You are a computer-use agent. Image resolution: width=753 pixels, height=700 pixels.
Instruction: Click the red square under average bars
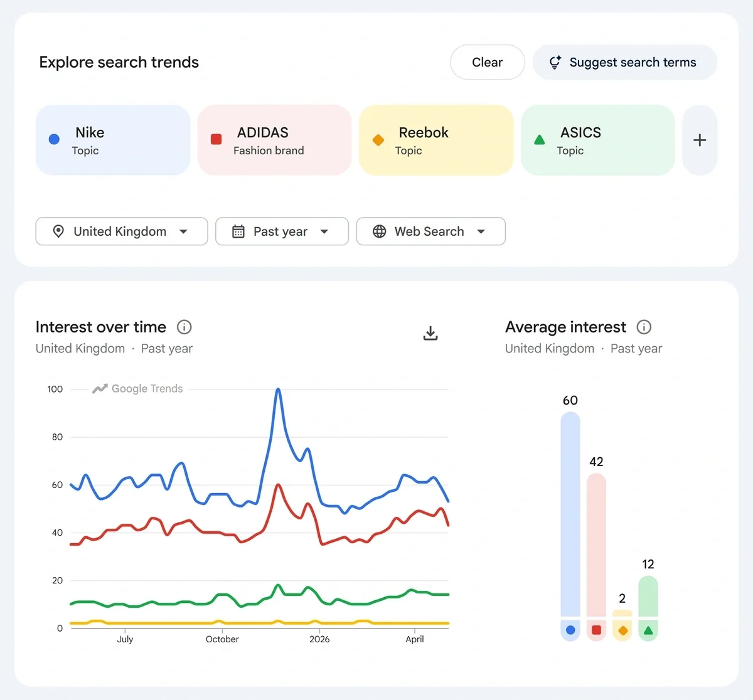(596, 630)
